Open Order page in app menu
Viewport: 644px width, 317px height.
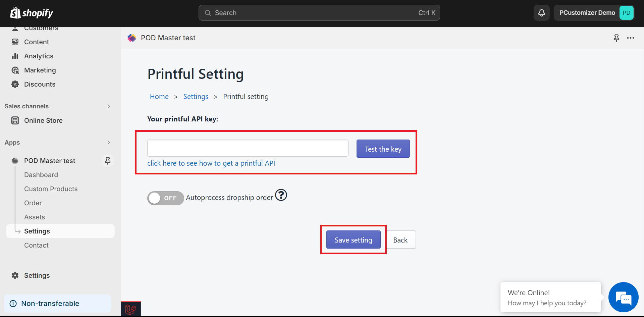(x=33, y=203)
